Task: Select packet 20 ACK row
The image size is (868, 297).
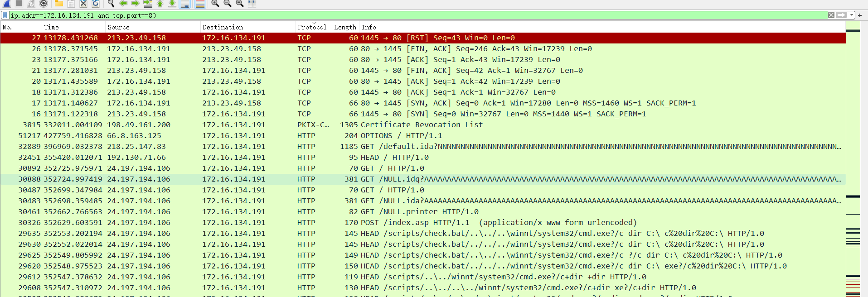Action: point(423,81)
